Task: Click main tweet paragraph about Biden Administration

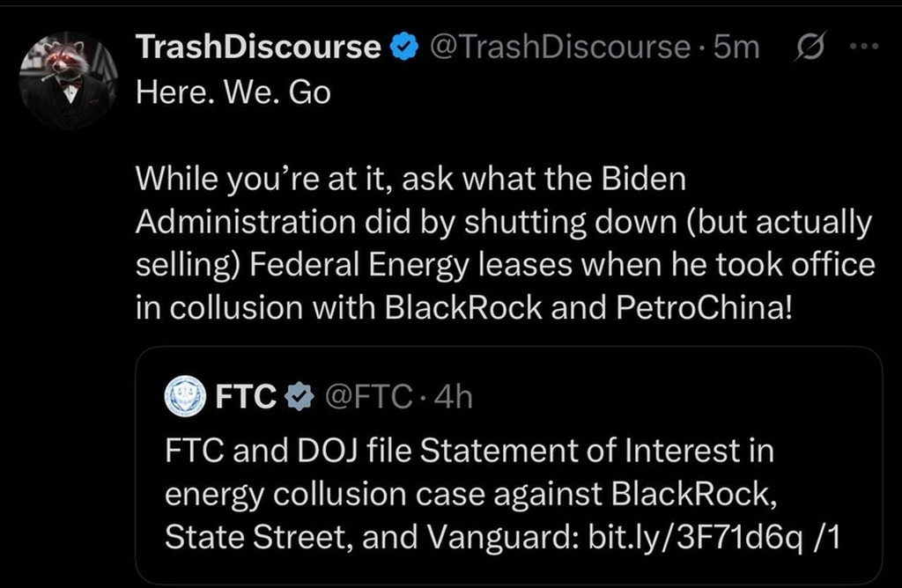Action: point(505,243)
